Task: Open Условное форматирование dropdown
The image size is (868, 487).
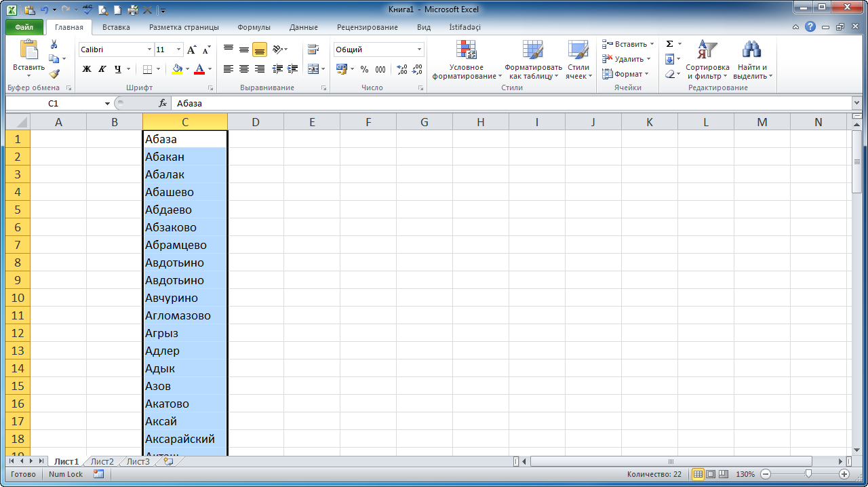Action: tap(467, 60)
